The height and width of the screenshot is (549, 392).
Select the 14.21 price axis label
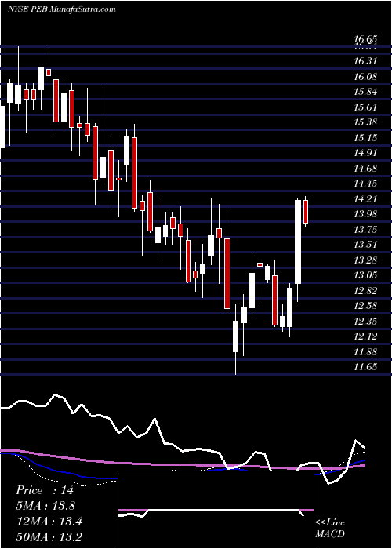(365, 198)
